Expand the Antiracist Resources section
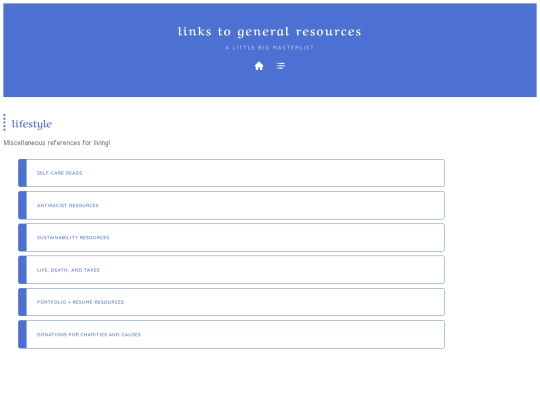540x405 pixels. click(231, 205)
